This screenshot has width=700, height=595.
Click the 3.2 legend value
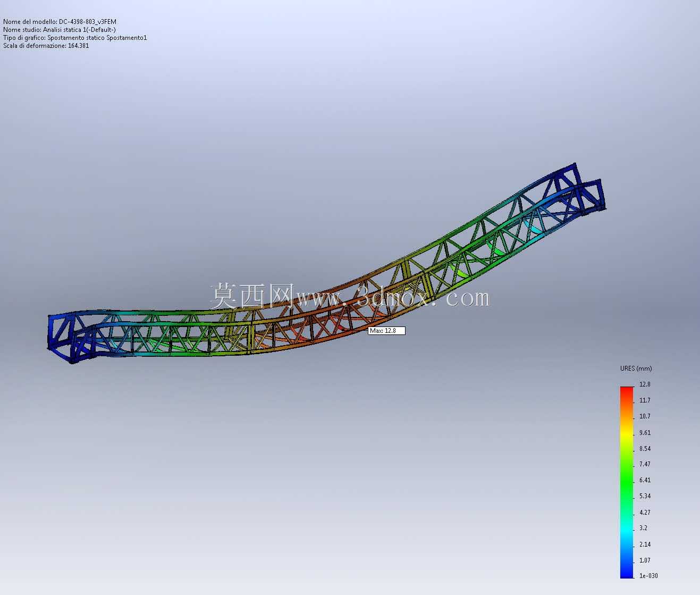[x=643, y=529]
